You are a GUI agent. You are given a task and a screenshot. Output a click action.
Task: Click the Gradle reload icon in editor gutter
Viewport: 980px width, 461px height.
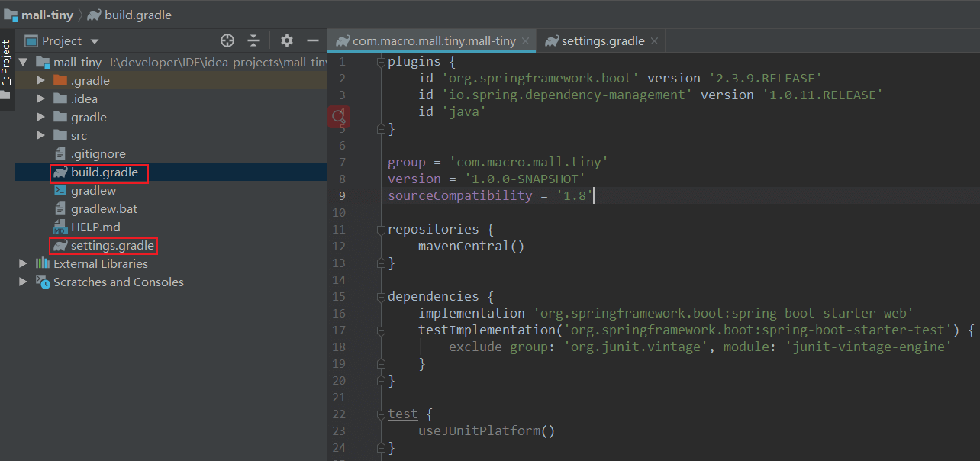pyautogui.click(x=339, y=117)
